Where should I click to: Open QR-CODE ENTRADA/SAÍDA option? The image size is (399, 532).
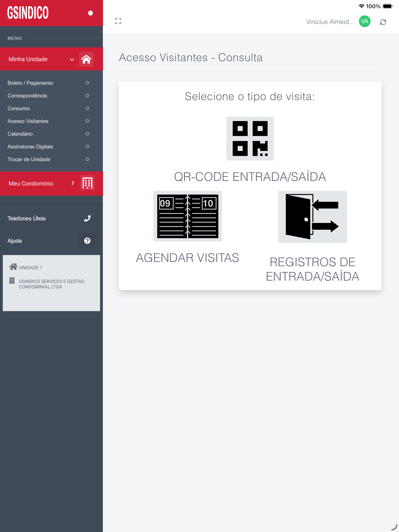250,177
